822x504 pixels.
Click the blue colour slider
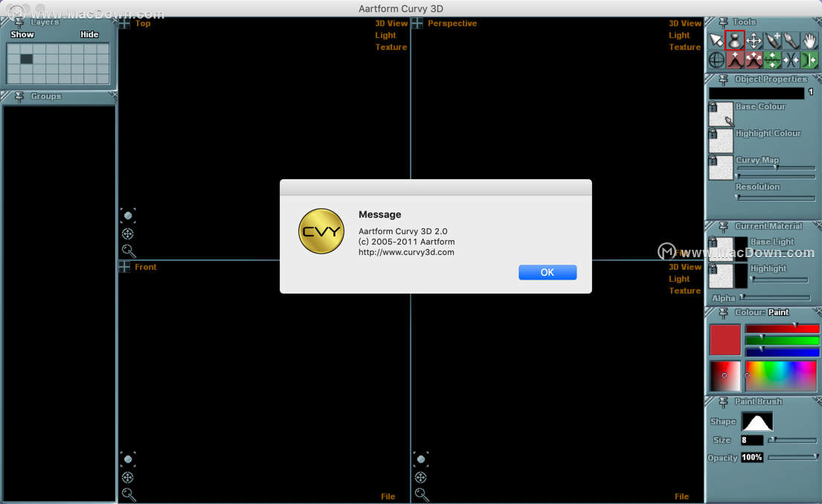[782, 352]
